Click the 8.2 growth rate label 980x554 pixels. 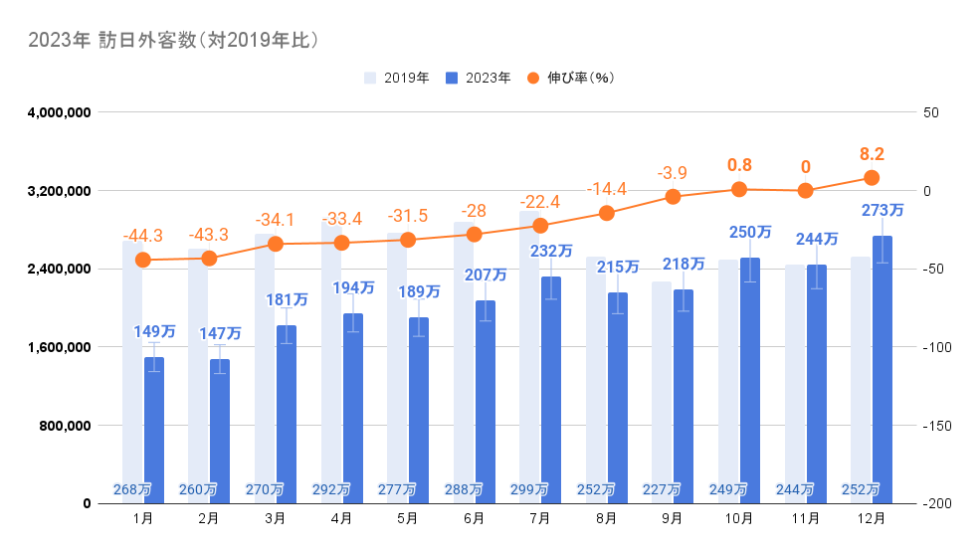[872, 154]
